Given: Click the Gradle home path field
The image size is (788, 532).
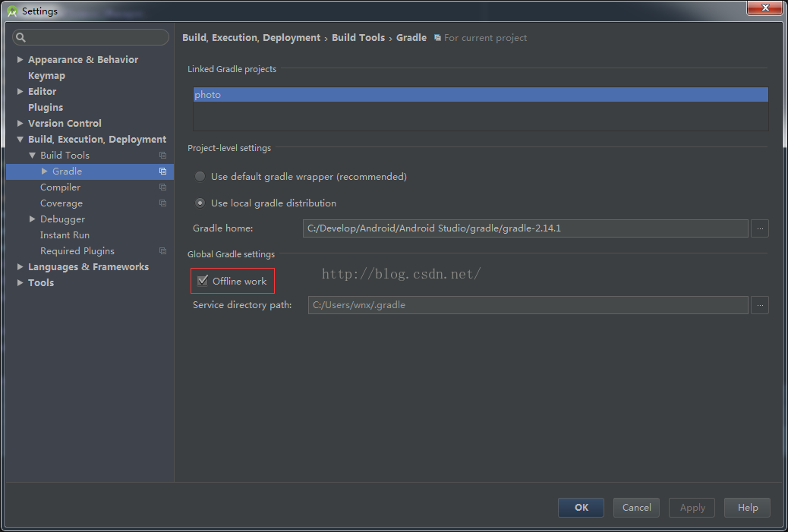Looking at the screenshot, I should [x=525, y=228].
